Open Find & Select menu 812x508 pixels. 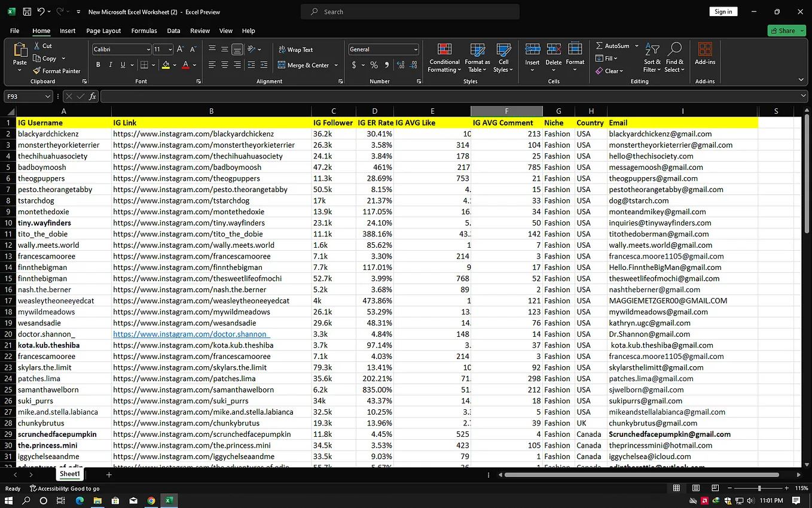[x=674, y=58]
